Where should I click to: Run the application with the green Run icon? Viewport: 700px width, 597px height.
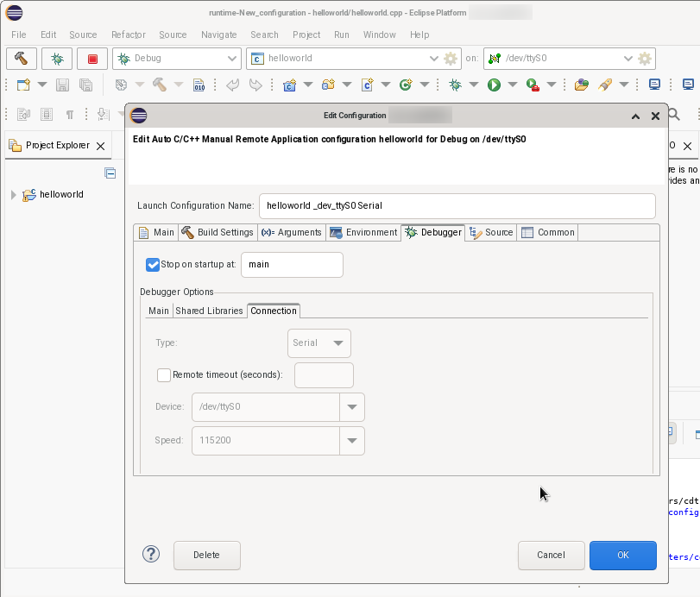point(493,84)
